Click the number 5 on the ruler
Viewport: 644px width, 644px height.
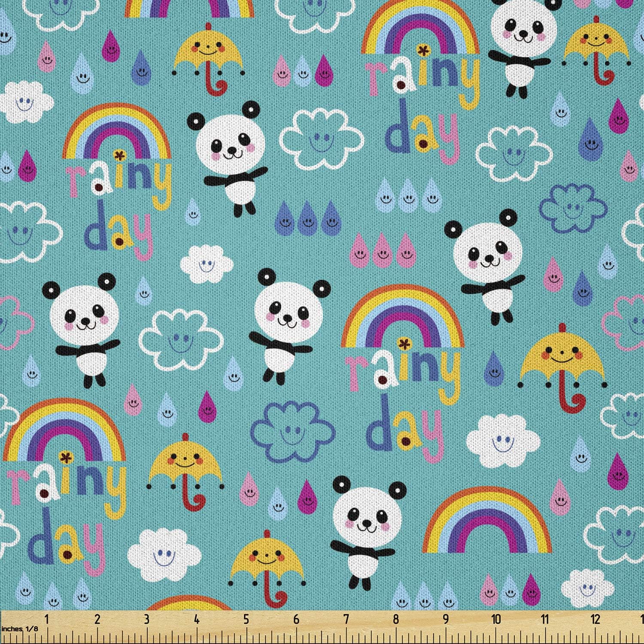click(246, 619)
